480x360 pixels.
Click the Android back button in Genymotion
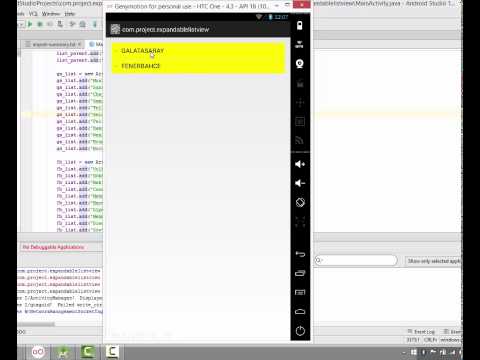coord(300,254)
